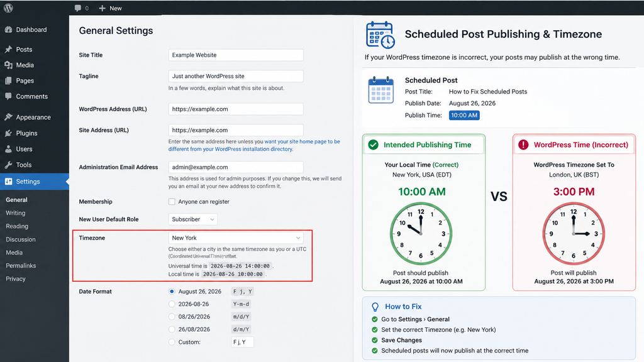
Task: Go to the Permalinks settings submenu
Action: (x=21, y=266)
